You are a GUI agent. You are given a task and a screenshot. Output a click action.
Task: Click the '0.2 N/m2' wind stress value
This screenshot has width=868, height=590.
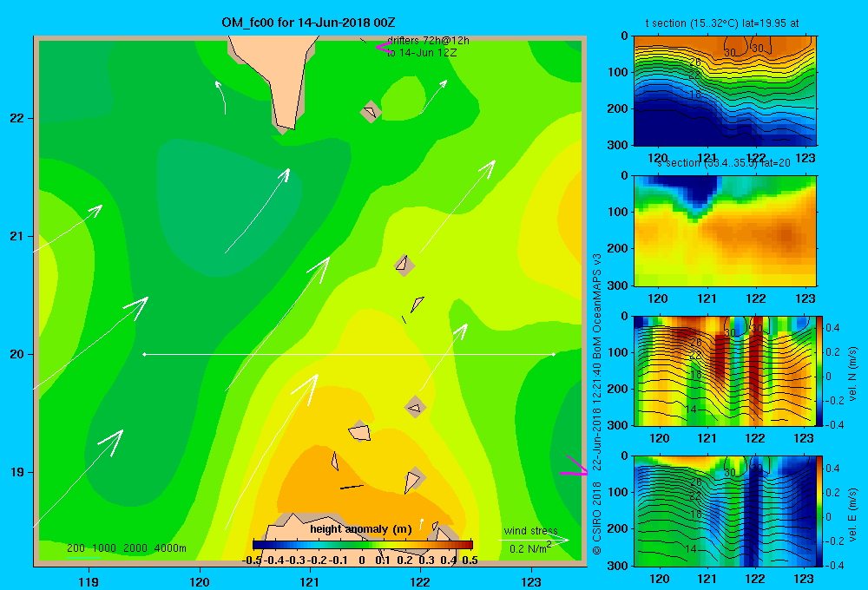pyautogui.click(x=530, y=548)
